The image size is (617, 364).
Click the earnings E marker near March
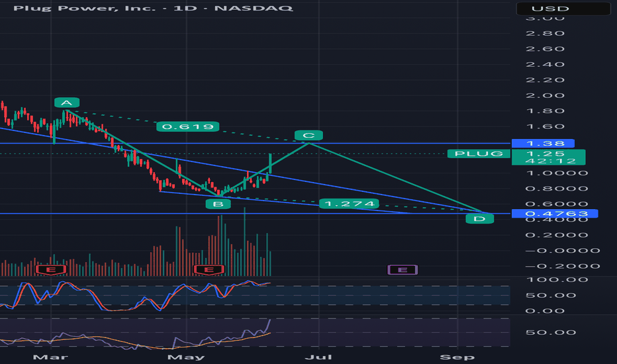pos(51,269)
